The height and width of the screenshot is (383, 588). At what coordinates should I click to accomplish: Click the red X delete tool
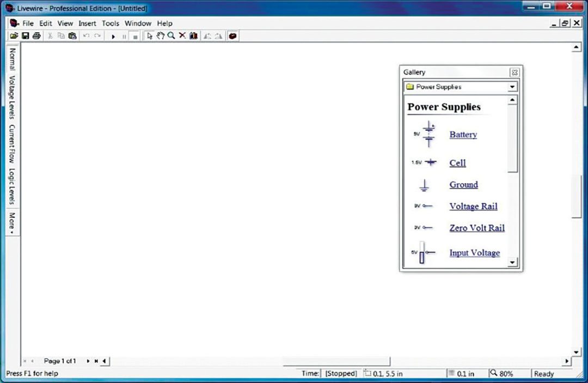[x=182, y=36]
